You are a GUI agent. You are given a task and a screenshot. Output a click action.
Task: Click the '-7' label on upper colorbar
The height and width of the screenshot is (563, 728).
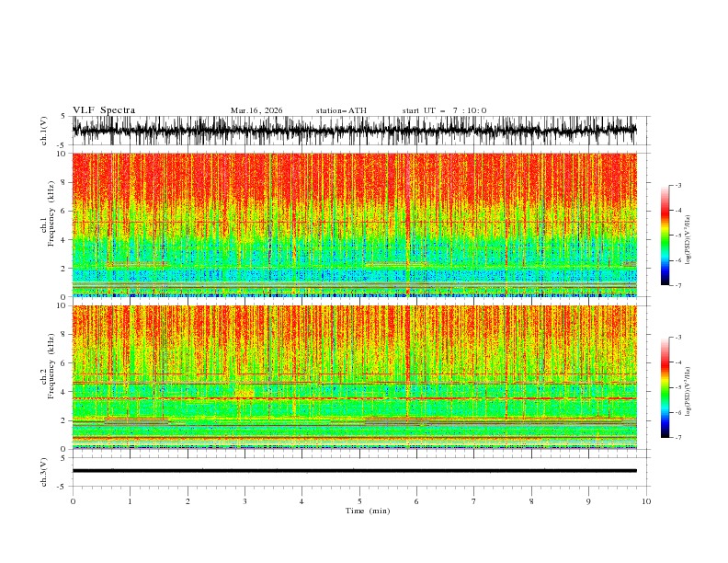[x=677, y=286]
